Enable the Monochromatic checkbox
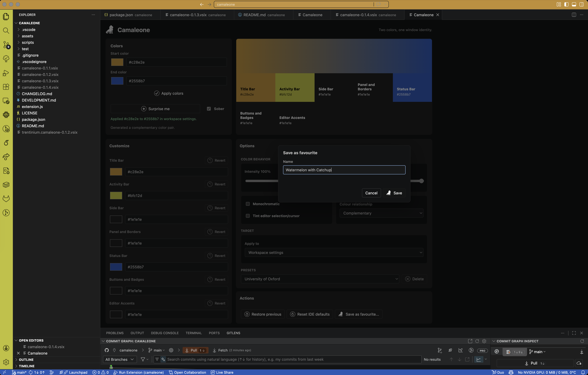Image resolution: width=588 pixels, height=375 pixels. click(248, 204)
